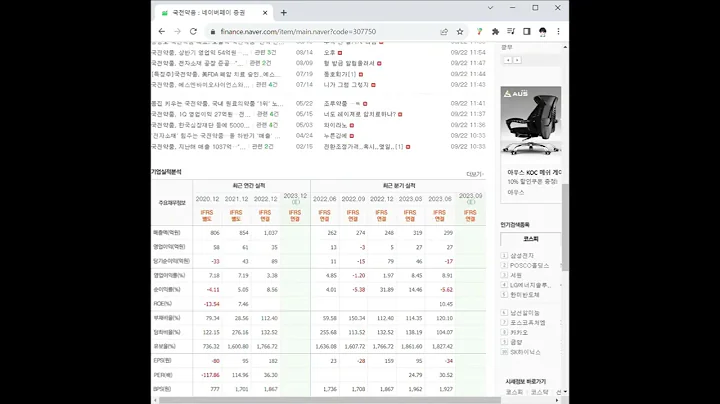Image resolution: width=720 pixels, height=404 pixels.
Task: Open POSCO홀딩스 in popular search list
Action: tap(529, 266)
